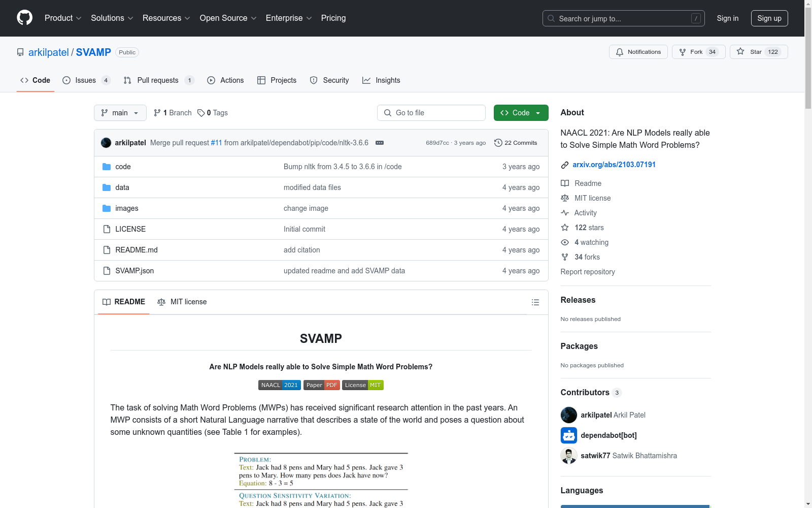Click the star icon next to 122 stars
Image resolution: width=812 pixels, height=508 pixels.
point(564,228)
